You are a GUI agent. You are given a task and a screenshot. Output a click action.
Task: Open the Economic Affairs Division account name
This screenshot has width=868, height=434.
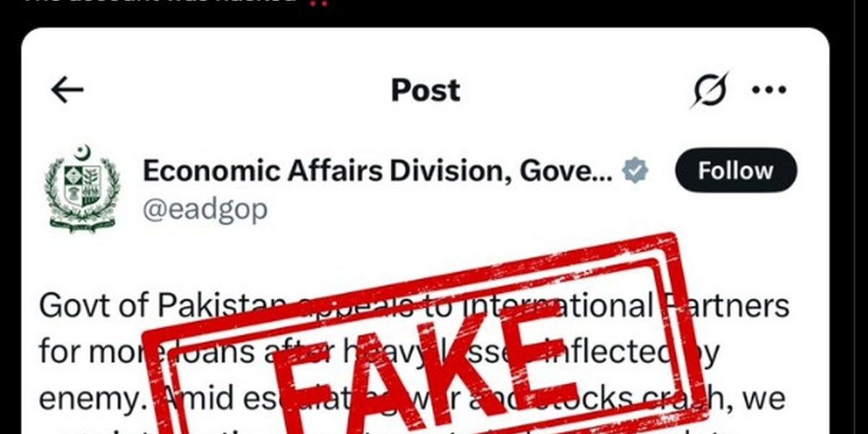click(378, 171)
